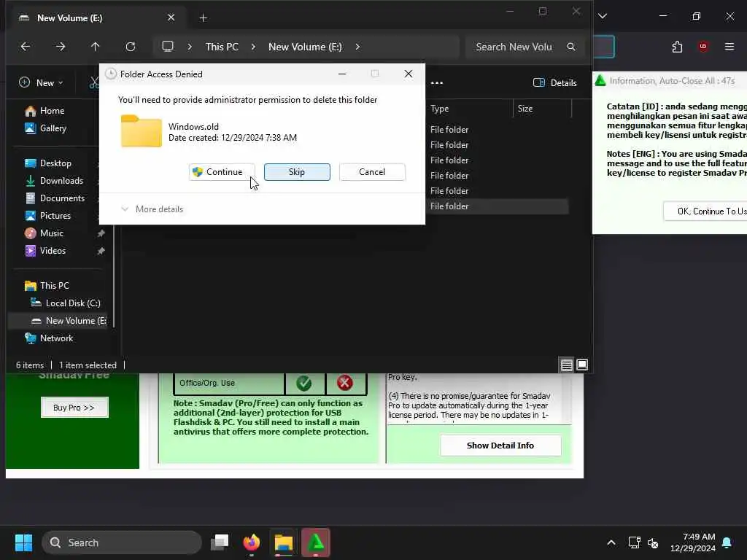Click the muted volume tray icon

pyautogui.click(x=653, y=542)
